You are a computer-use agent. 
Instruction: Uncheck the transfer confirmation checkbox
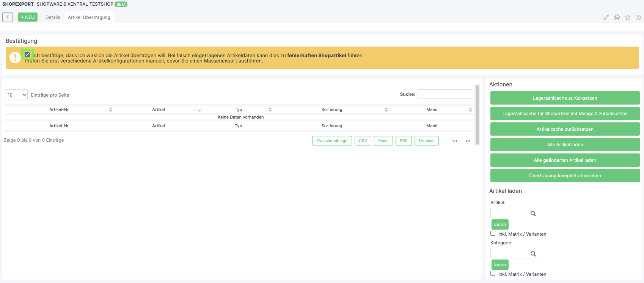(x=27, y=55)
